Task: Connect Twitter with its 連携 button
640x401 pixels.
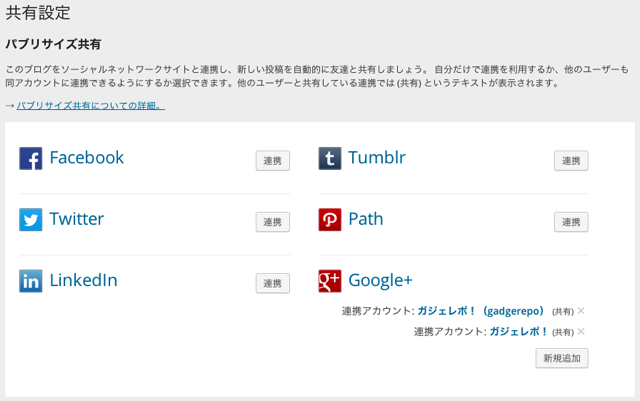Action: pyautogui.click(x=273, y=222)
